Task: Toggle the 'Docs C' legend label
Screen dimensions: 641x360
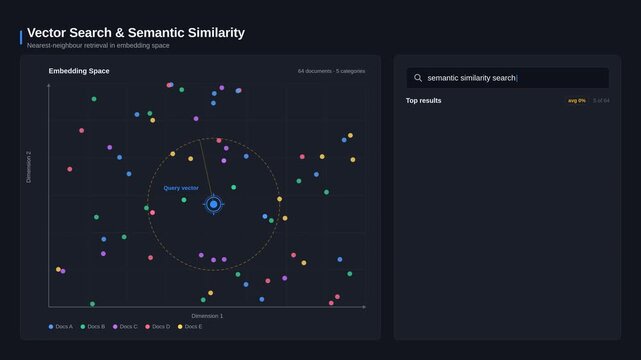Action: tap(128, 326)
